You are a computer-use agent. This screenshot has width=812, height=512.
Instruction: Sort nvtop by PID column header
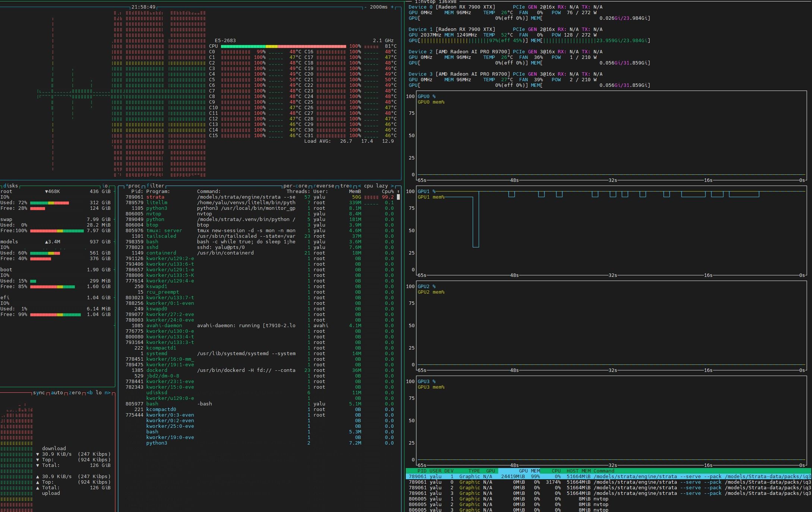click(422, 471)
